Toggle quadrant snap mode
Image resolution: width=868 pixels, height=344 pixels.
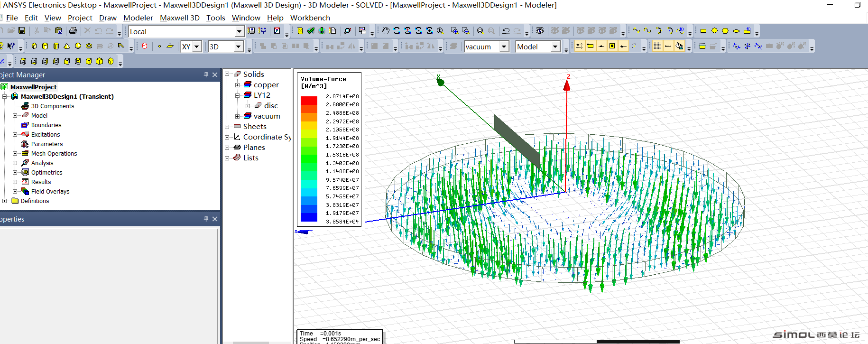(x=623, y=46)
